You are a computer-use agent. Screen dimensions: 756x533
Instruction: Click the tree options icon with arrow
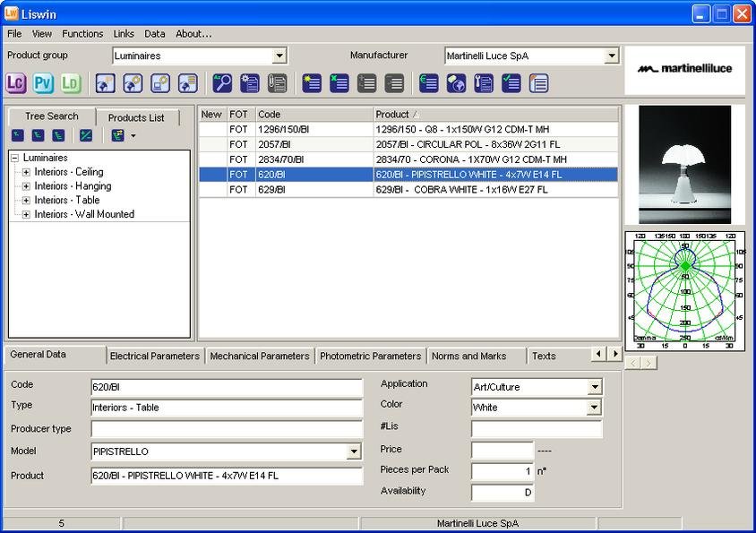tap(117, 135)
